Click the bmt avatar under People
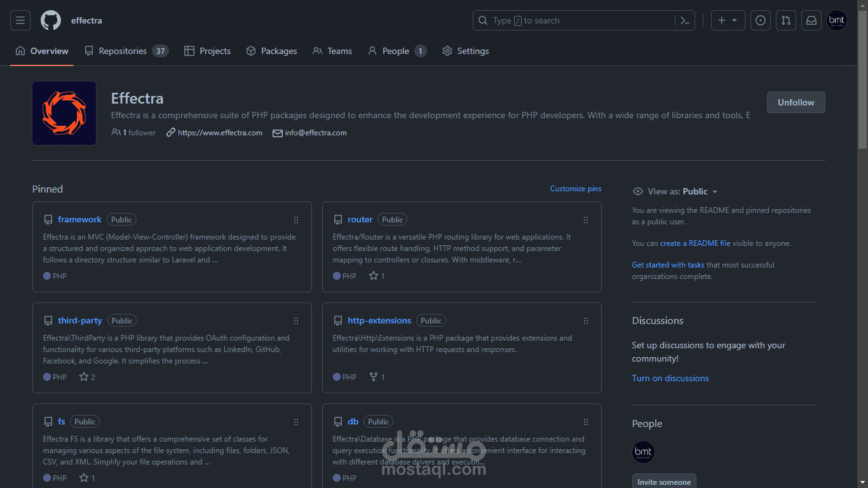This screenshot has height=488, width=868. (643, 452)
